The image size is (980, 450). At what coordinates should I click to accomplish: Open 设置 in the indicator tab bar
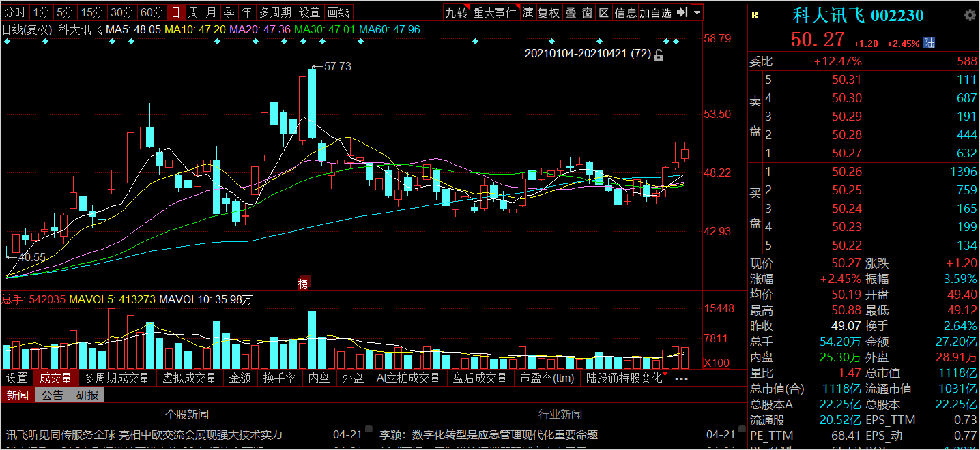point(17,378)
